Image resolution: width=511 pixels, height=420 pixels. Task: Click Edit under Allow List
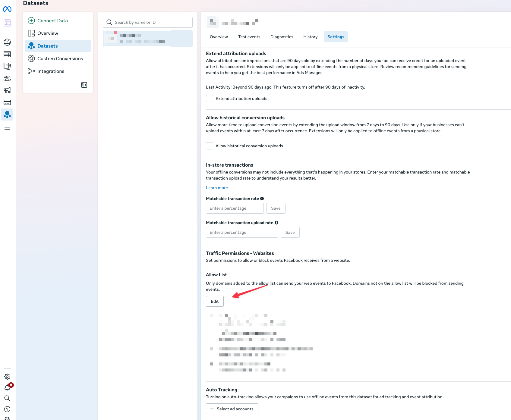click(x=215, y=301)
